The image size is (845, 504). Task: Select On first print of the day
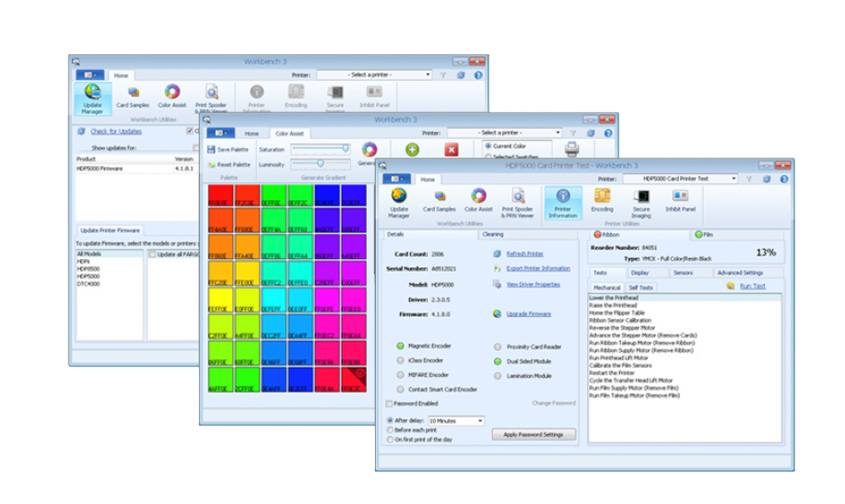[x=390, y=440]
